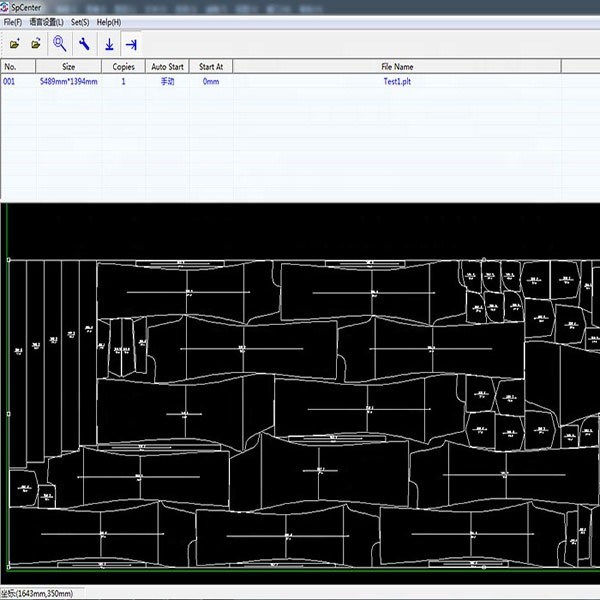Open the 语言设置(L) language menu

(x=46, y=22)
